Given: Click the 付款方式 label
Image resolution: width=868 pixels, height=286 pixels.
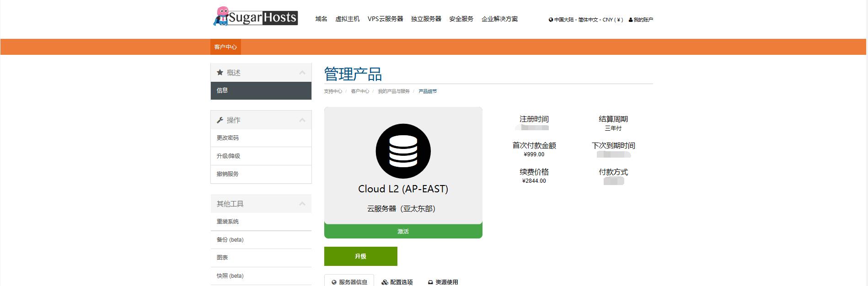Looking at the screenshot, I should click(x=613, y=172).
